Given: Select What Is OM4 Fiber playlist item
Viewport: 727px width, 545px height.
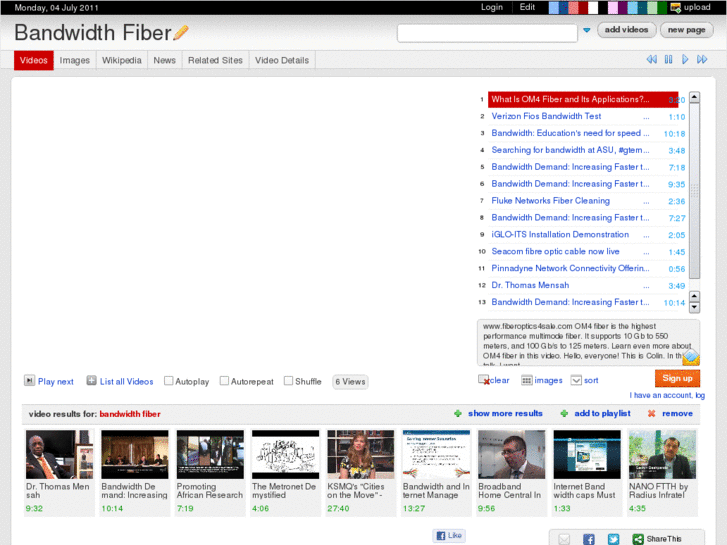Looking at the screenshot, I should point(583,99).
